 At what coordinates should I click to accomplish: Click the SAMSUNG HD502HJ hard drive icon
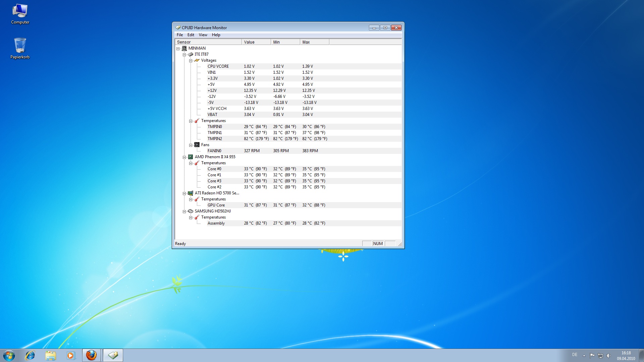coord(191,211)
